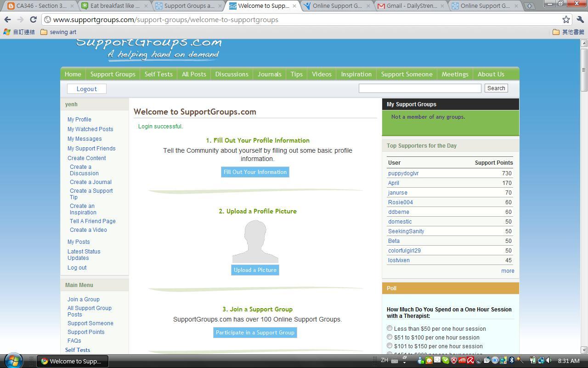
Task: Switch to the Eat breakfast like tab
Action: pos(114,6)
